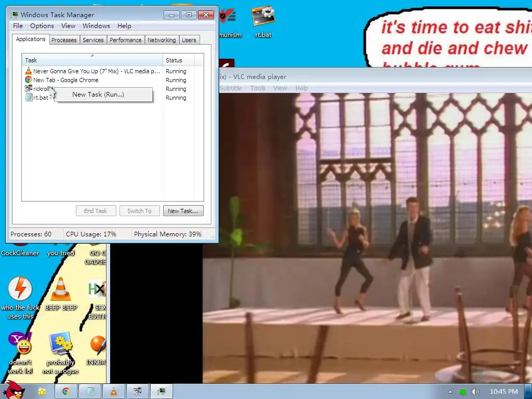Open the rickroll app taskbar button

(x=137, y=392)
